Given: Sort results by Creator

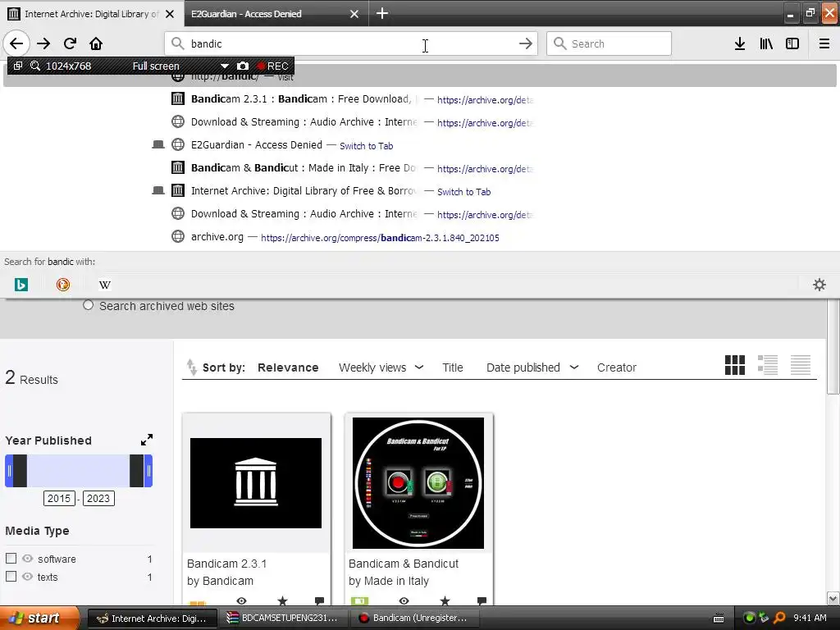Looking at the screenshot, I should [617, 367].
